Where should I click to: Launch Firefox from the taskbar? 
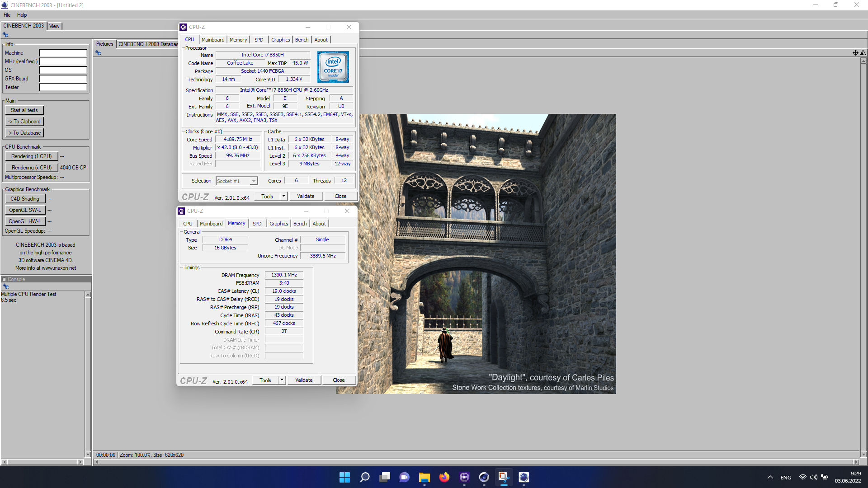[444, 477]
